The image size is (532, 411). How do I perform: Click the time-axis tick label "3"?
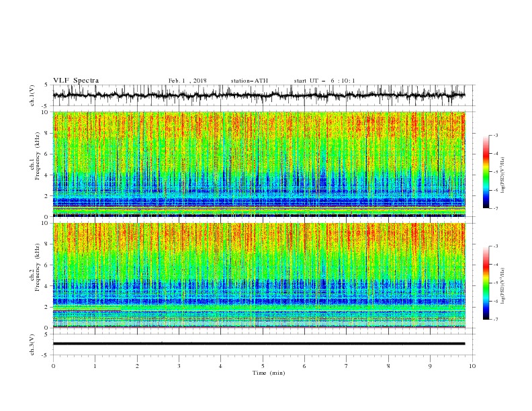(179, 366)
